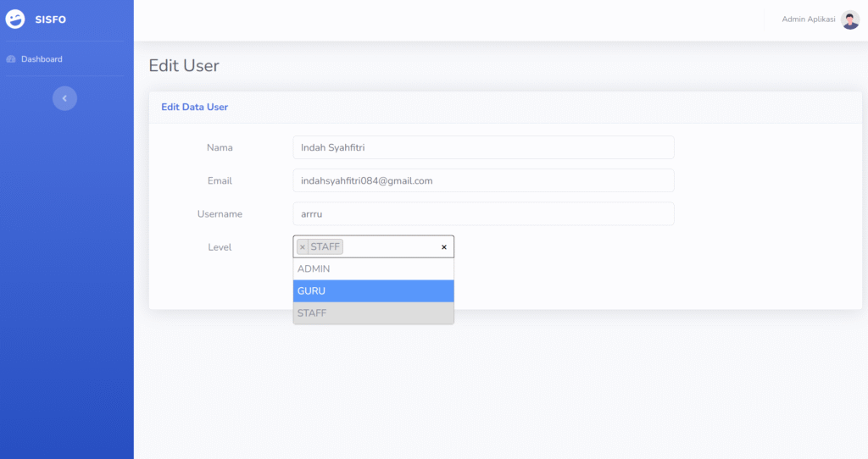The image size is (868, 459).
Task: Open the Dashboard menu item
Action: (x=42, y=59)
